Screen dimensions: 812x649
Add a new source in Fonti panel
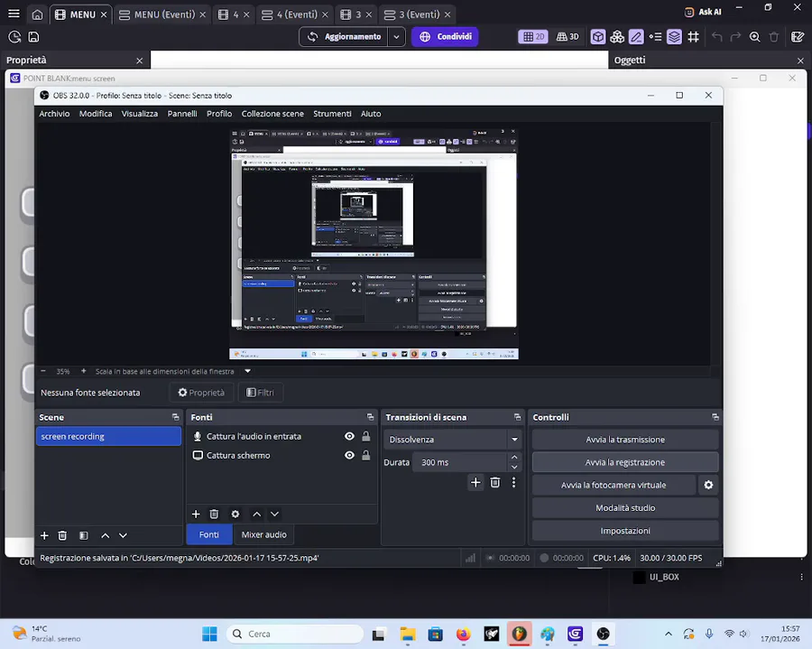click(196, 514)
